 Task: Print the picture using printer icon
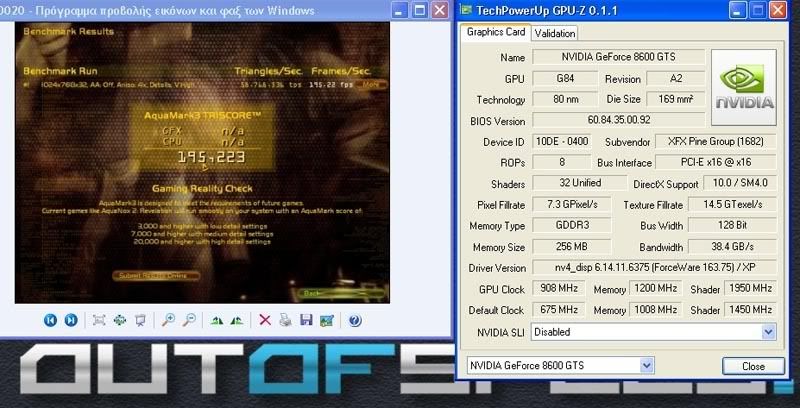(285, 320)
